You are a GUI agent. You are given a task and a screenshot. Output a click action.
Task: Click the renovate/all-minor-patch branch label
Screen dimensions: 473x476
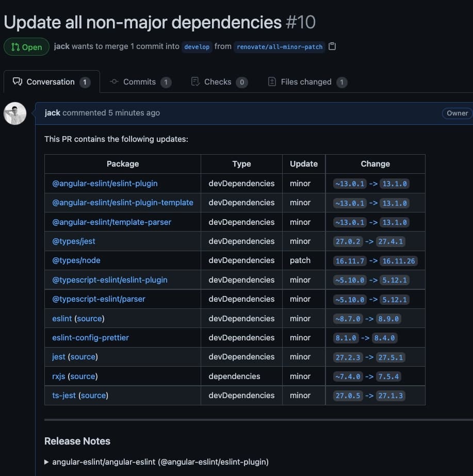pos(279,47)
